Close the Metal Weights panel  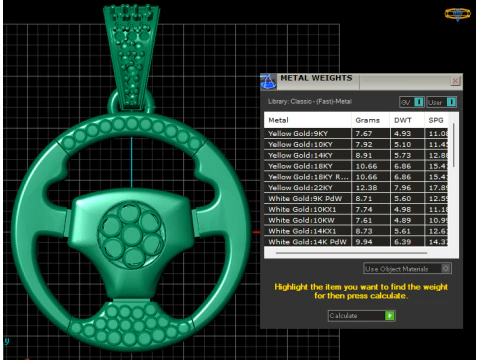click(x=455, y=81)
